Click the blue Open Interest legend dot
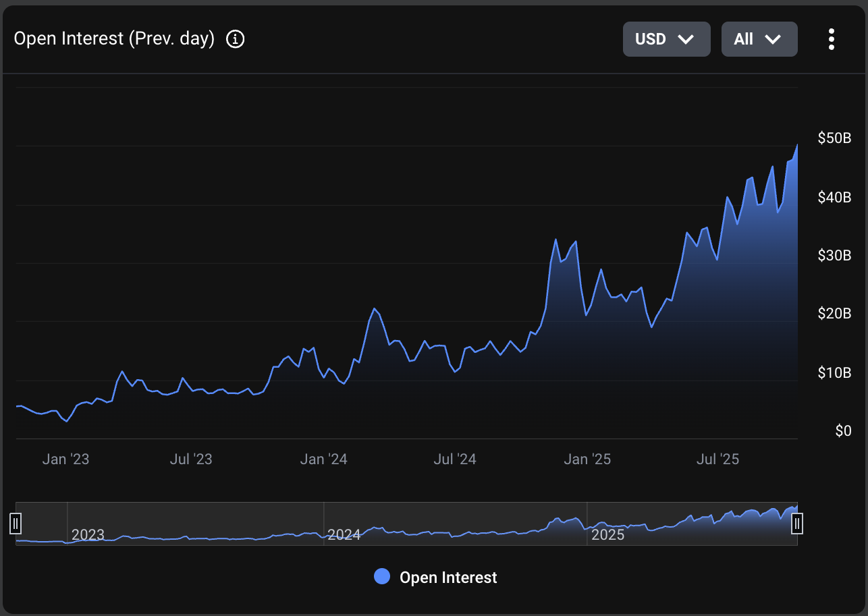The image size is (868, 616). tap(382, 577)
